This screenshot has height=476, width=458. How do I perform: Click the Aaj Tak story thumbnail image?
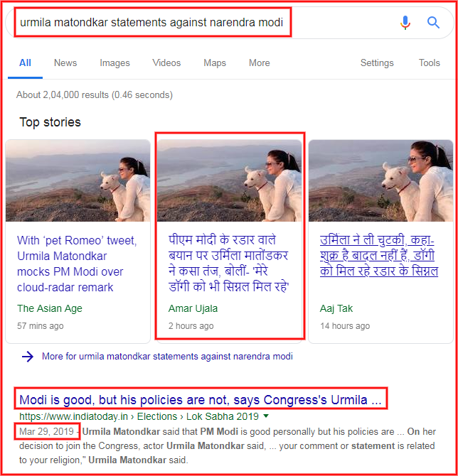[x=380, y=180]
